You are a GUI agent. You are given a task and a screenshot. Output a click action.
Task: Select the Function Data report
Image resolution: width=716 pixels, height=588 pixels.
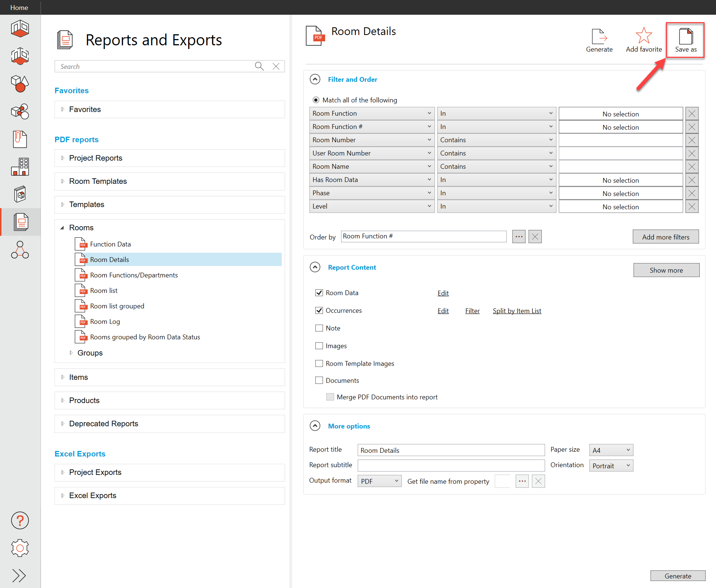[x=110, y=244]
